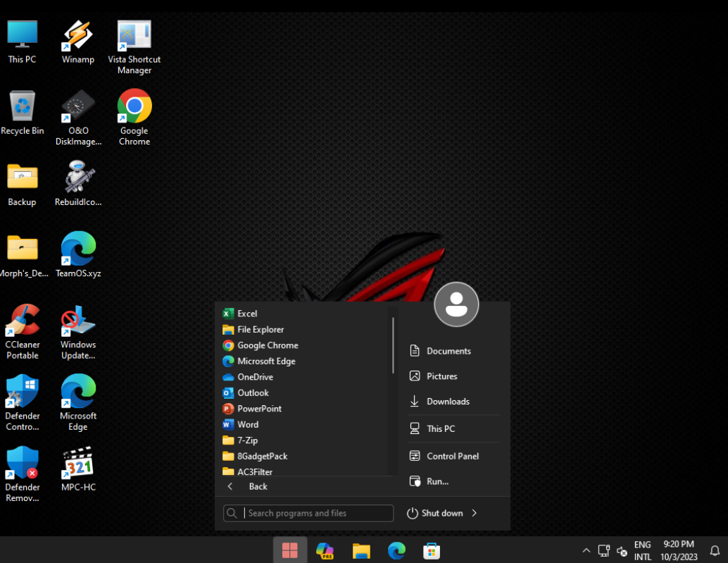Image resolution: width=728 pixels, height=563 pixels.
Task: Launch CCleaner Portable from desktop
Action: [23, 332]
